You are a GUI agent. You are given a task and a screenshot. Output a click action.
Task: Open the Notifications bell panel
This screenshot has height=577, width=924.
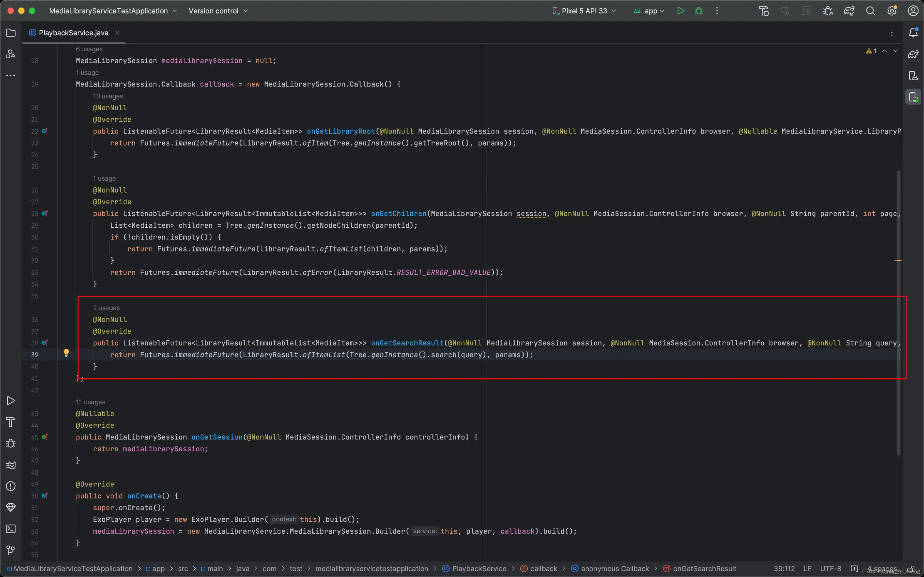(913, 33)
